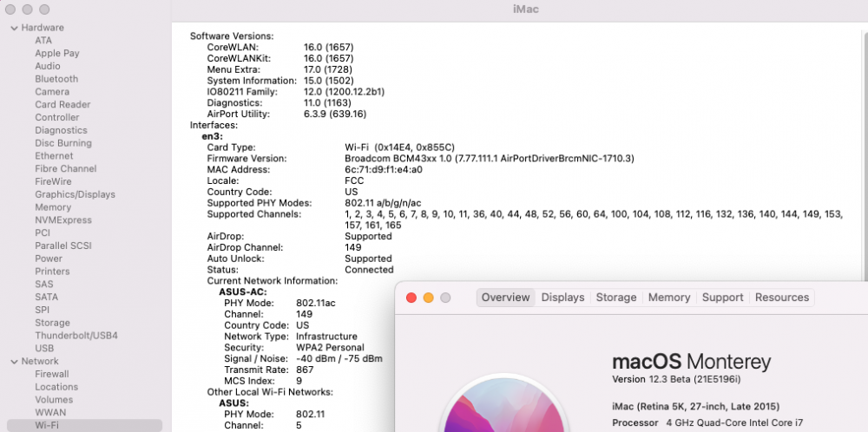Click iMac Retina 5K model text
868x432 pixels.
point(696,407)
